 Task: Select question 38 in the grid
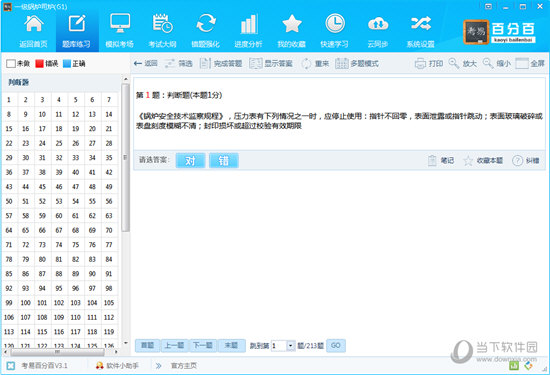pos(42,172)
